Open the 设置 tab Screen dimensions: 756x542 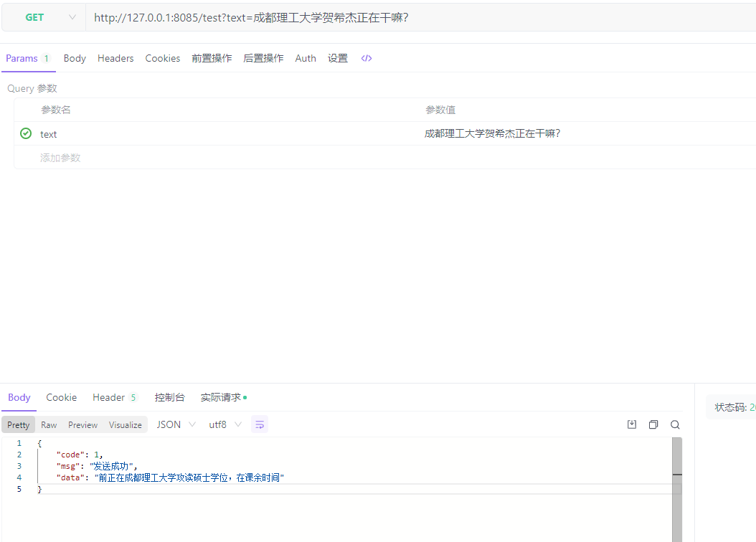pyautogui.click(x=338, y=58)
